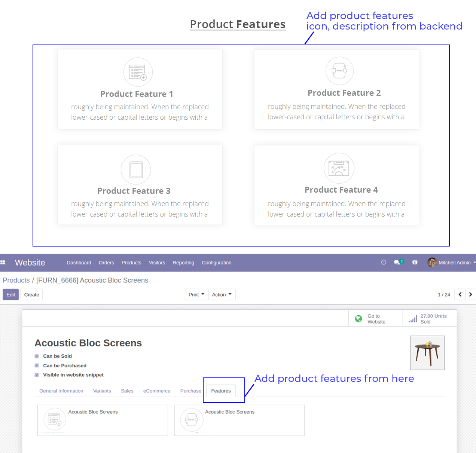Toggle the Can be Sold checkbox

[x=37, y=356]
